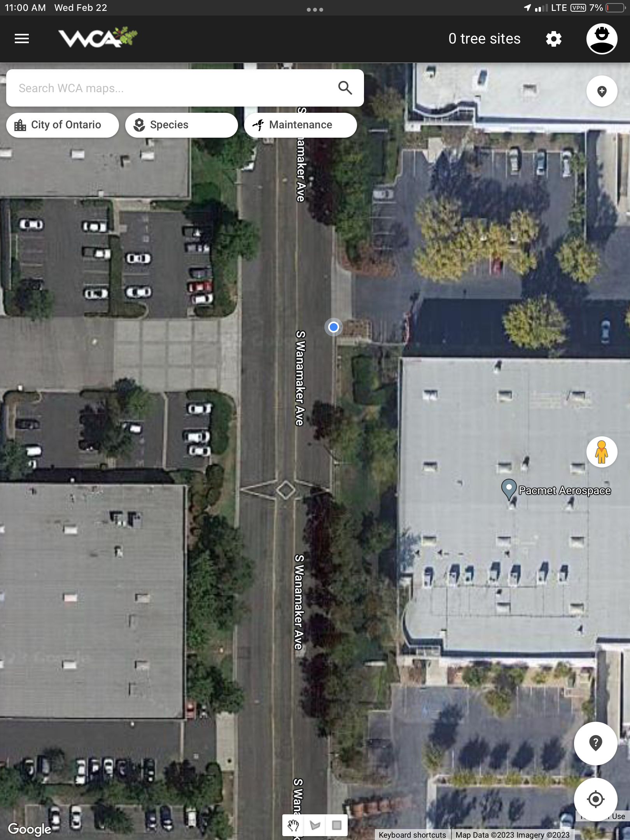
Task: Tap the search magnifier icon
Action: 345,88
